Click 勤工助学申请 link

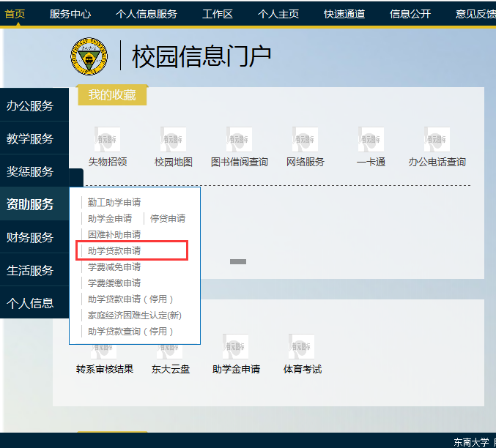pos(114,203)
